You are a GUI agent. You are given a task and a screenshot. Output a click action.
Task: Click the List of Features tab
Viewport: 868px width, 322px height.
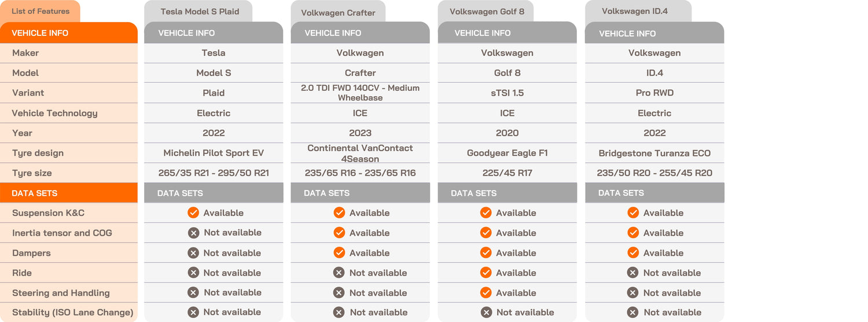pyautogui.click(x=40, y=12)
